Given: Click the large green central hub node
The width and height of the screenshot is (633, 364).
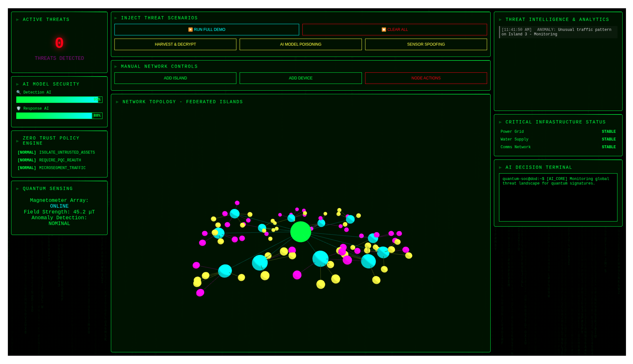Looking at the screenshot, I should pyautogui.click(x=300, y=232).
